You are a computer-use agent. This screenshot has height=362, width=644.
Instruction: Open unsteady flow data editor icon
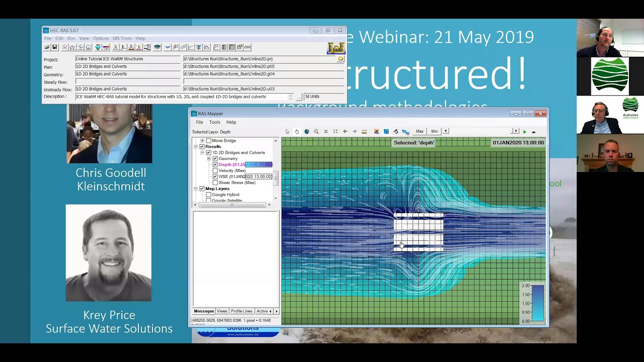tap(89, 47)
